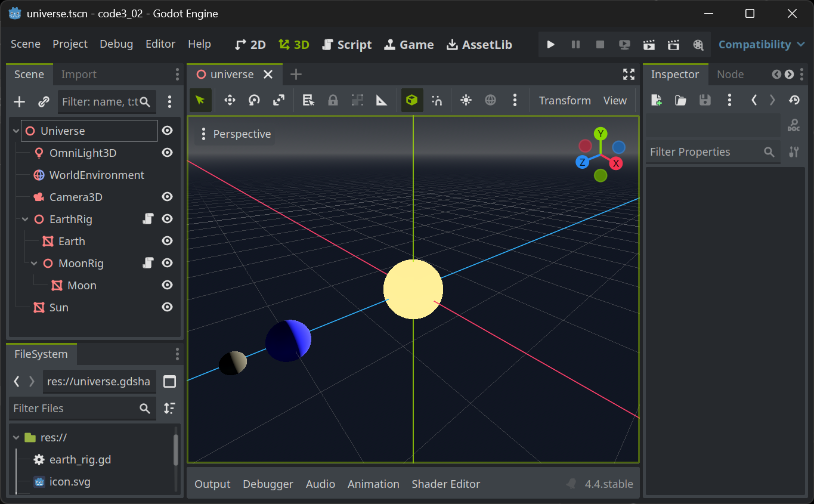Click the Add Child Node plus icon
The width and height of the screenshot is (814, 504).
coord(19,102)
